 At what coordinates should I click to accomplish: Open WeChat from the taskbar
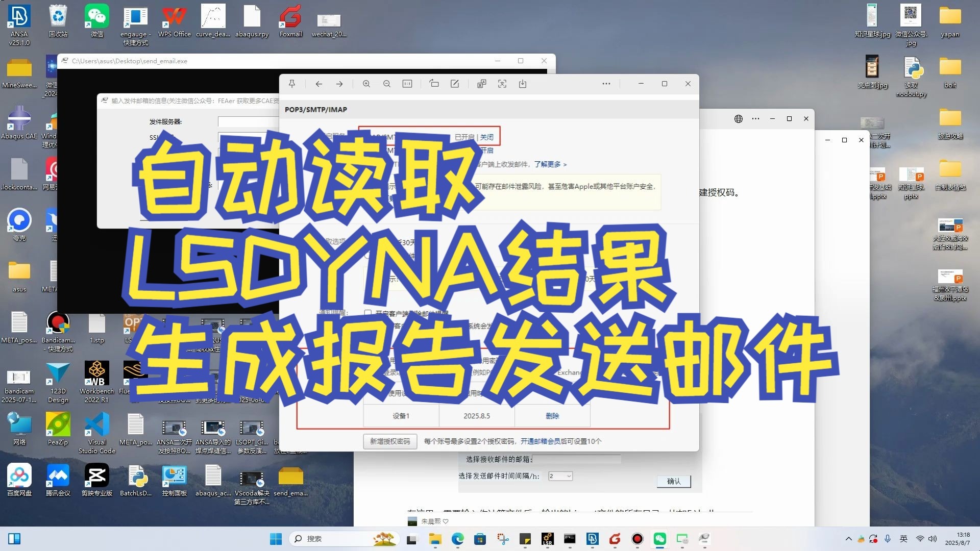(659, 539)
